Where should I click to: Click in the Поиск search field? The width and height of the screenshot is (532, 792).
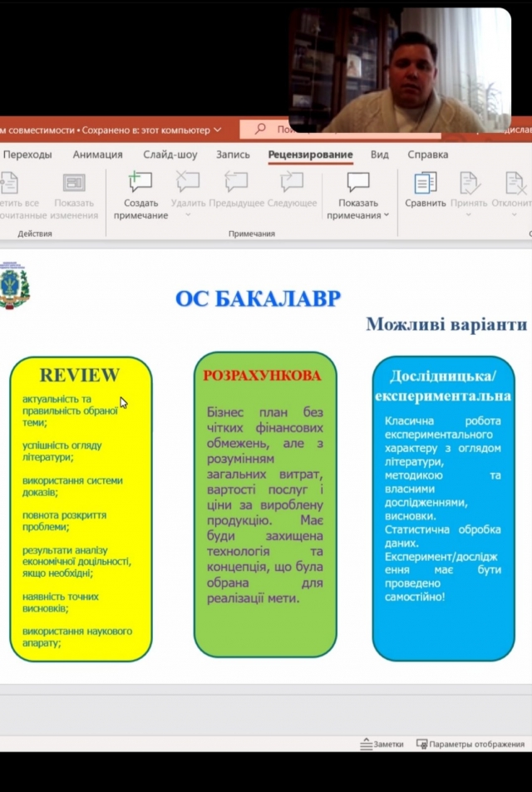click(x=340, y=130)
